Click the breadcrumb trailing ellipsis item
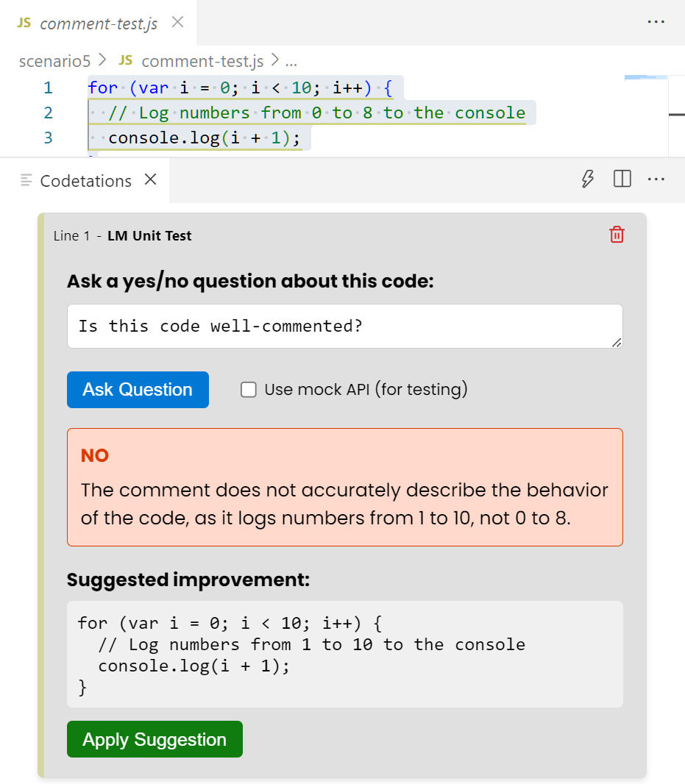This screenshot has height=784, width=685. (291, 61)
